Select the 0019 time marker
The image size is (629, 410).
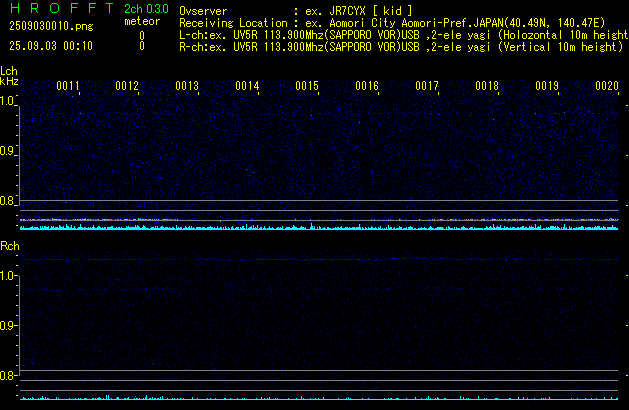tap(547, 86)
